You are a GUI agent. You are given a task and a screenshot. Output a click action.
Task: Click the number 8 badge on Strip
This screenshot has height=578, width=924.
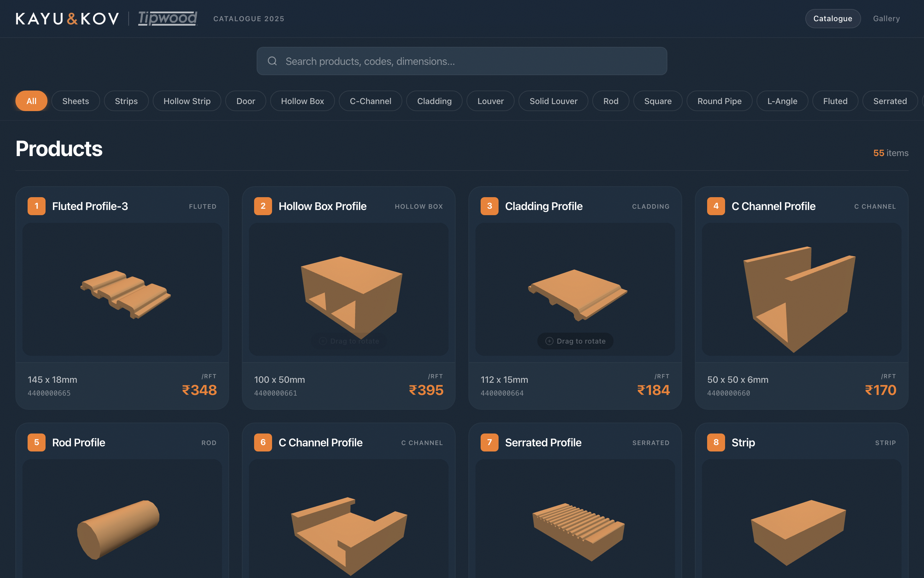point(716,442)
